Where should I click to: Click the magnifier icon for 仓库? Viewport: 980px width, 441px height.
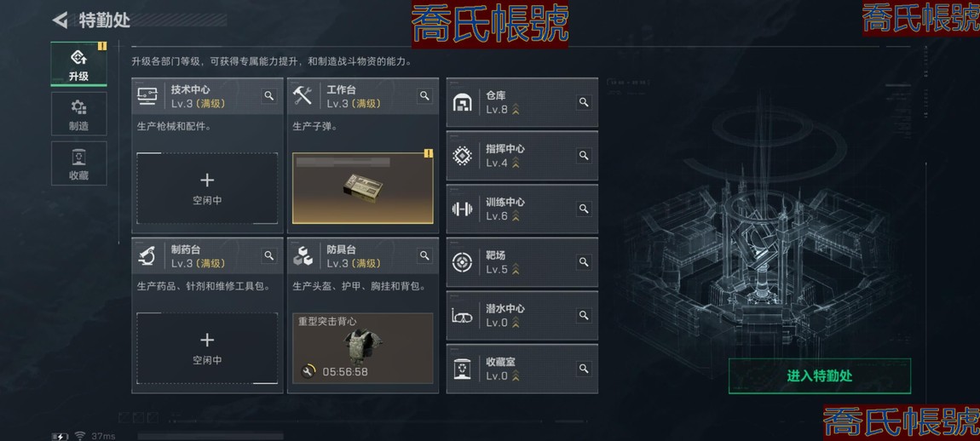coord(584,102)
